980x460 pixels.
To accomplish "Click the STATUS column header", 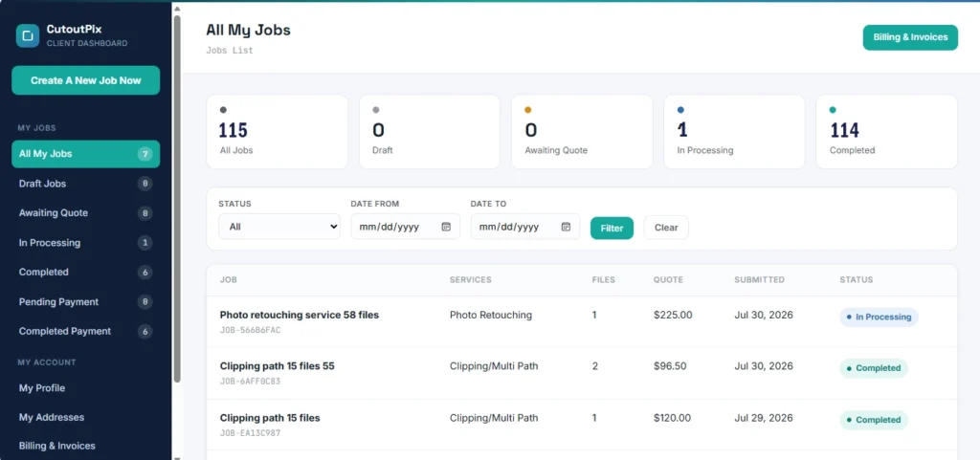I will (x=857, y=280).
